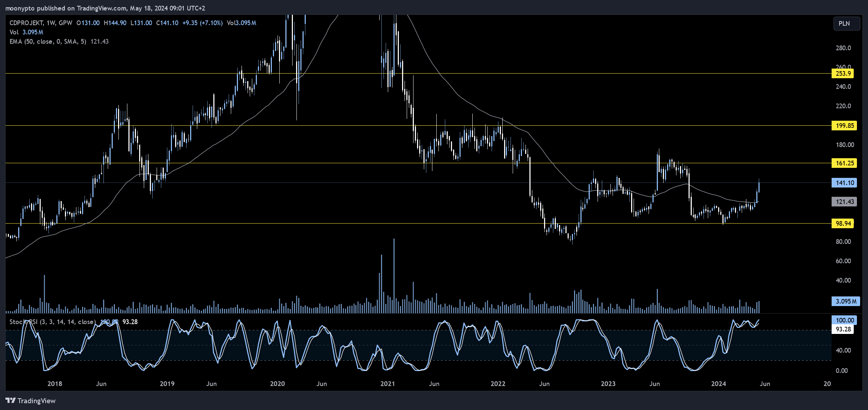Viewport: 868px width, 410px height.
Task: Click the 2024 label on time axis
Action: 718,384
